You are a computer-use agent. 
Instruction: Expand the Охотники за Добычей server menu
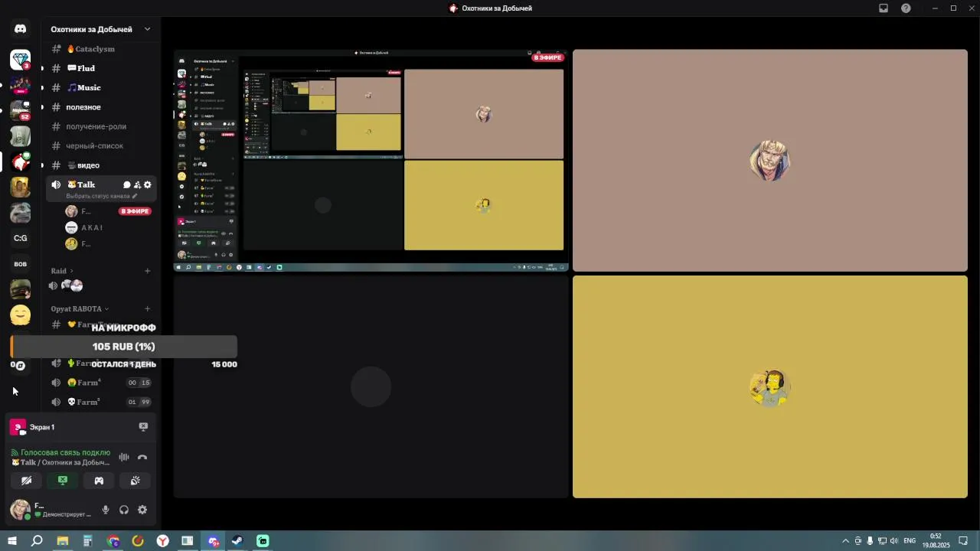(x=101, y=29)
